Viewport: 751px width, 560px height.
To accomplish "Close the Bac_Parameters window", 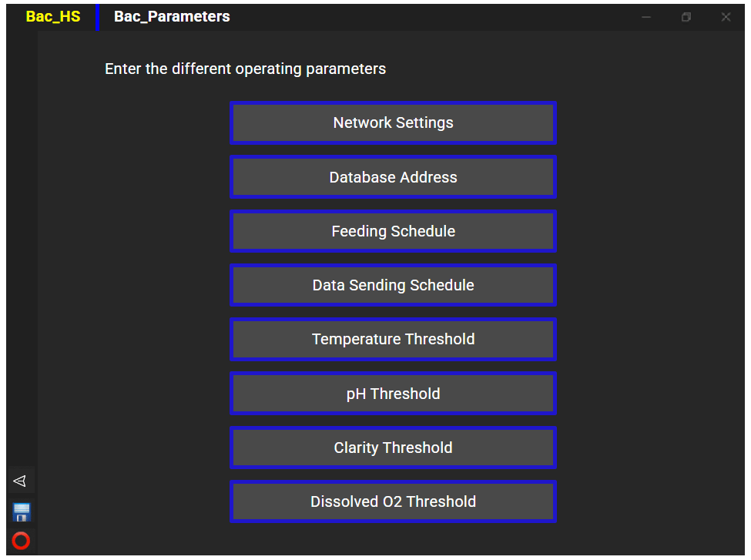I will [726, 17].
